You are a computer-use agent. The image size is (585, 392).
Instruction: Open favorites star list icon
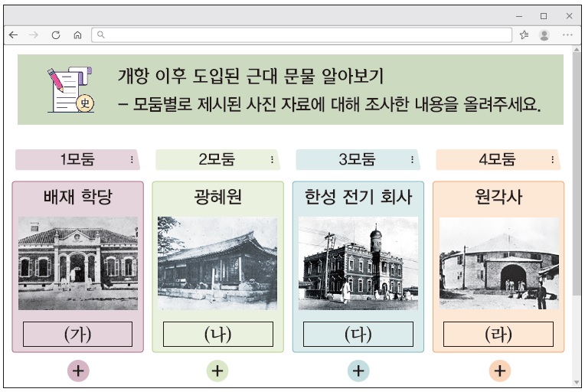[x=525, y=34]
